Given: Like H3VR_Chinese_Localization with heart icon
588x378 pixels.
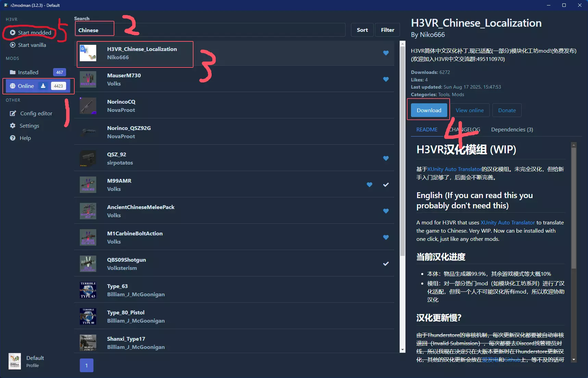Looking at the screenshot, I should pyautogui.click(x=386, y=53).
